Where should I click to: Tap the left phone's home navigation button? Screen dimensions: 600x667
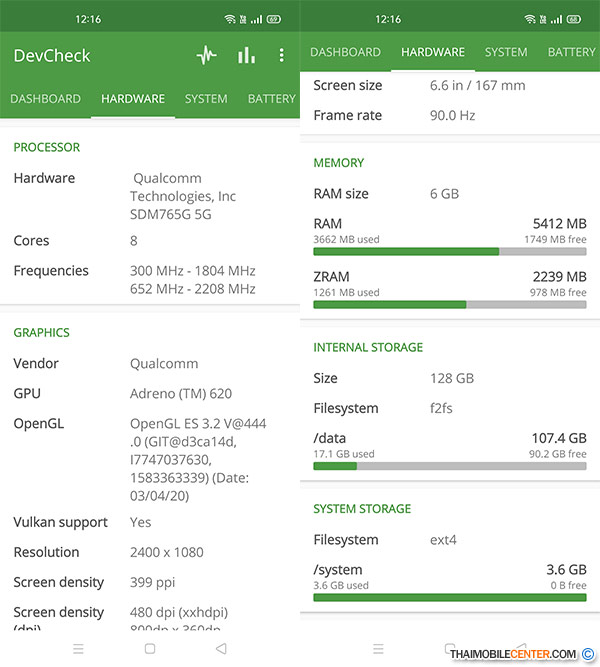point(150,648)
